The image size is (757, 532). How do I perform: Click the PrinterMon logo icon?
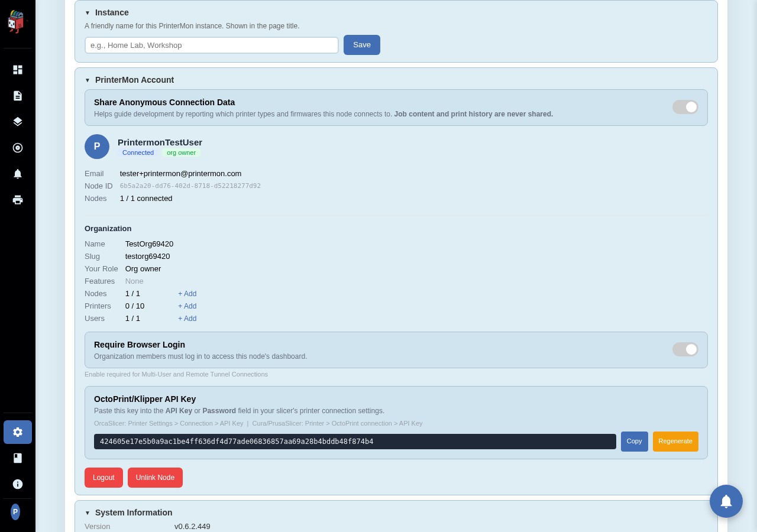point(17,22)
